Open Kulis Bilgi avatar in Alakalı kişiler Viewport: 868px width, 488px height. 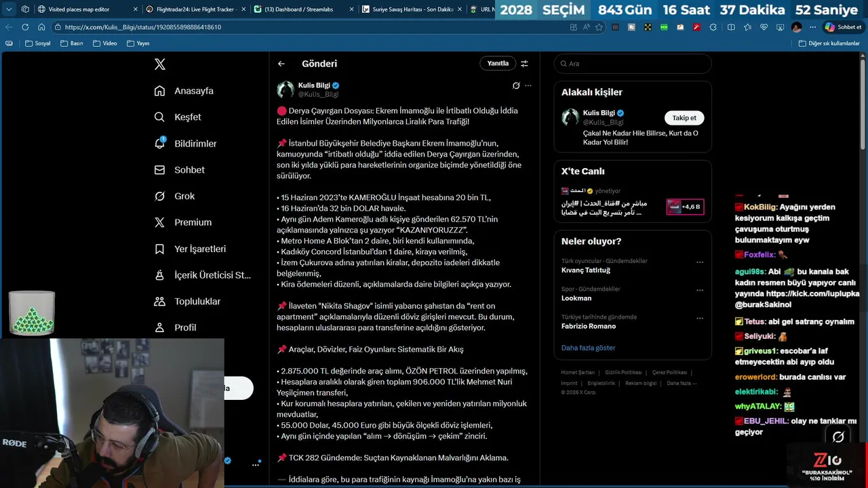coord(570,117)
